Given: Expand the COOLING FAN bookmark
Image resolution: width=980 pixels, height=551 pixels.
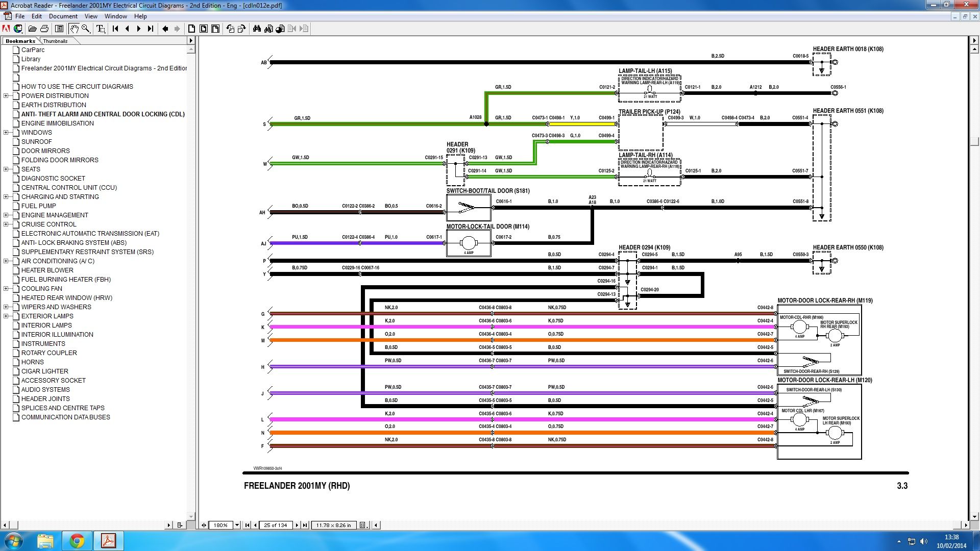Looking at the screenshot, I should tap(6, 289).
